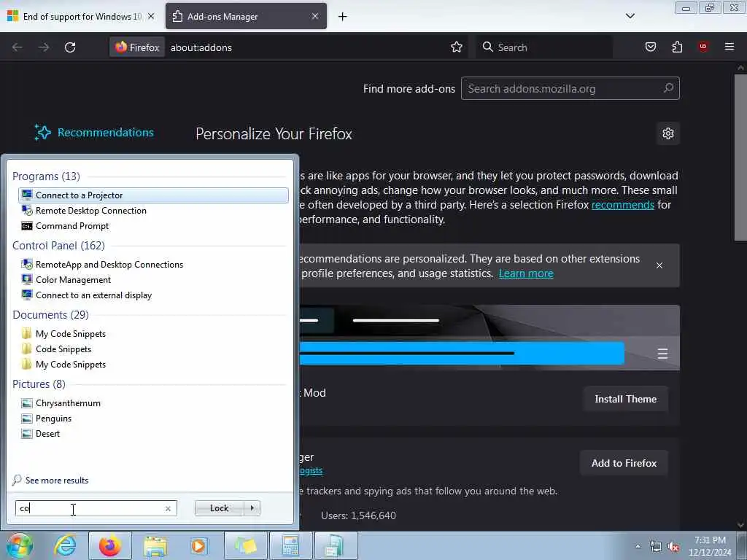Go forward in Firefox history

43,47
